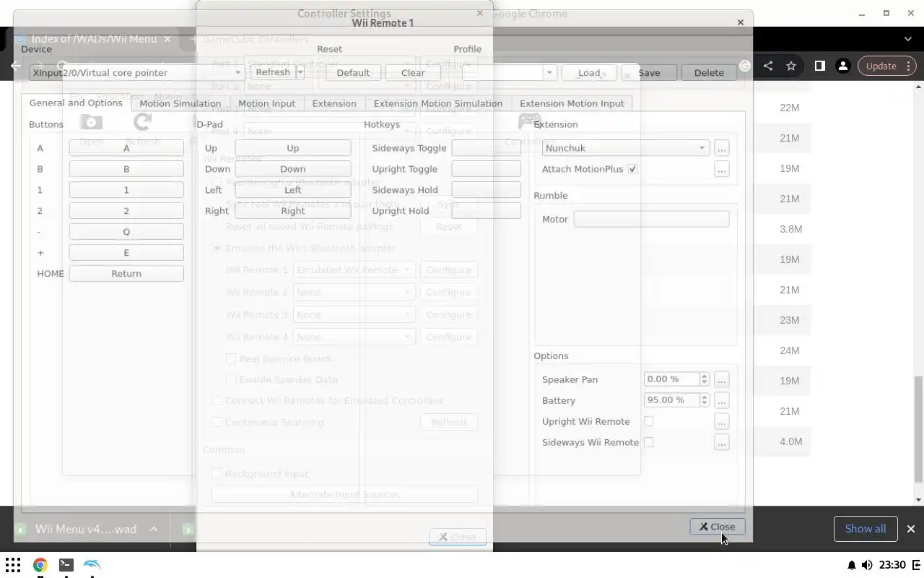This screenshot has width=924, height=578.
Task: Click the 3.8M file size entry
Action: pyautogui.click(x=790, y=229)
